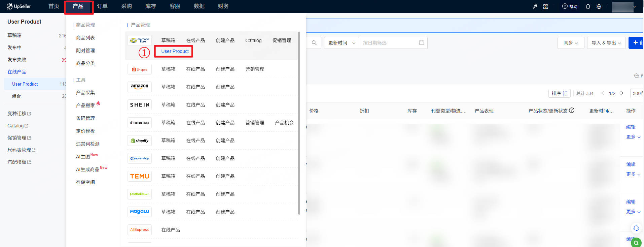The width and height of the screenshot is (644, 247).
Task: Go to previous page arrow
Action: click(x=603, y=93)
